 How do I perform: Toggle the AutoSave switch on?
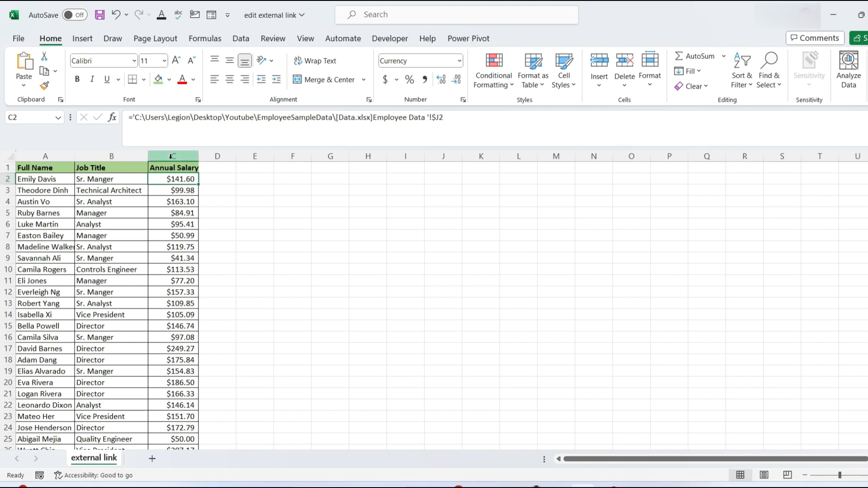[74, 15]
